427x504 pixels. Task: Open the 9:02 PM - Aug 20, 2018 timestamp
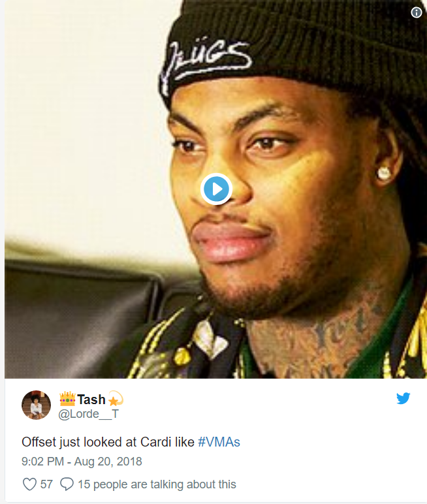pyautogui.click(x=82, y=462)
